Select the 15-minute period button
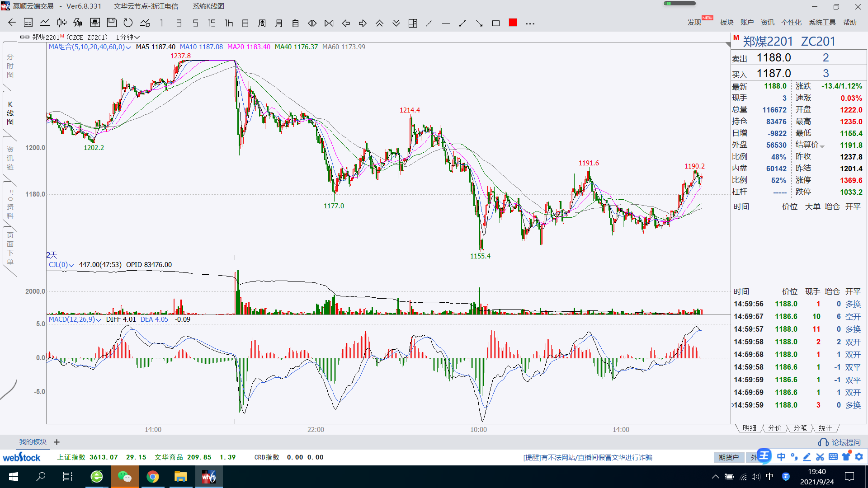Viewport: 868px width, 488px height. pyautogui.click(x=212, y=23)
